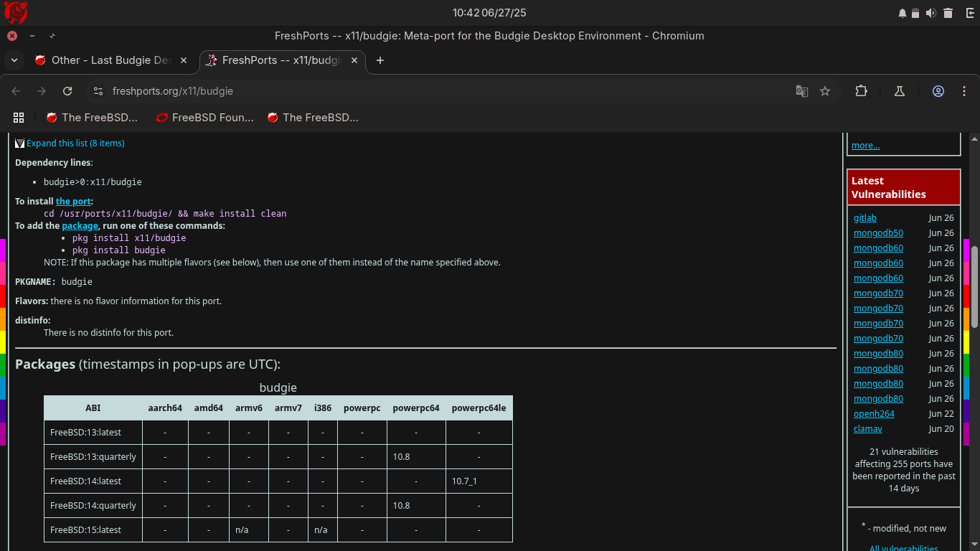This screenshot has height=551, width=980.
Task: Open the apps grid in bookmarks bar
Action: [x=19, y=118]
